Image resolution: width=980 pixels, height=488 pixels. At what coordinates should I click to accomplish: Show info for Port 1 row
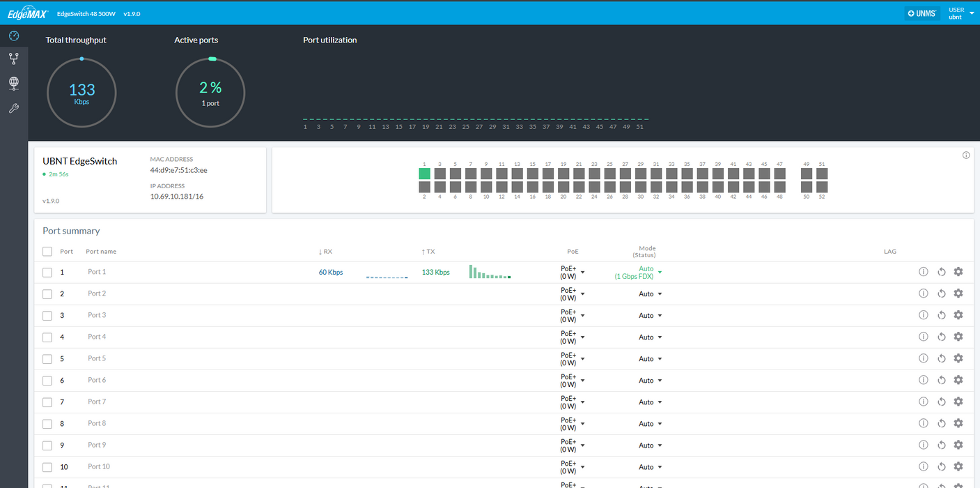point(924,273)
